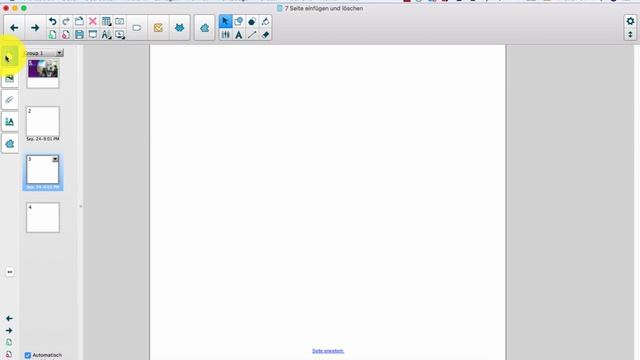This screenshot has width=640, height=360.
Task: Go to the next page with the toolbar forward arrow
Action: tap(35, 28)
